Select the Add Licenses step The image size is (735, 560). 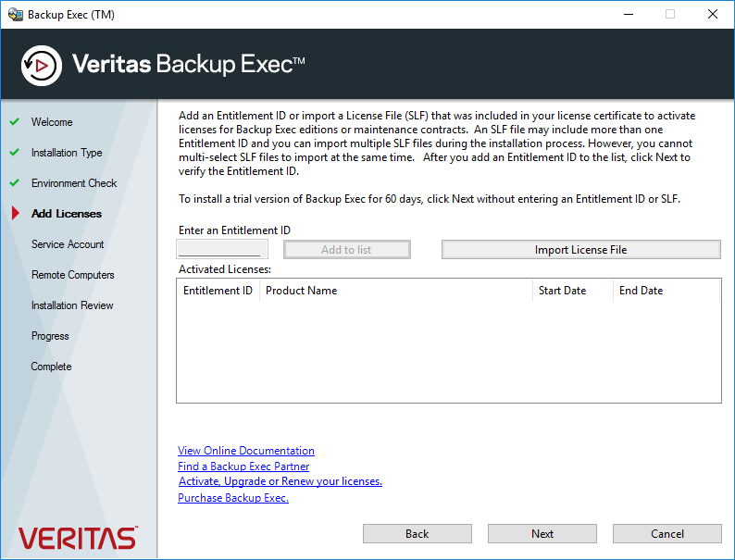coord(67,214)
